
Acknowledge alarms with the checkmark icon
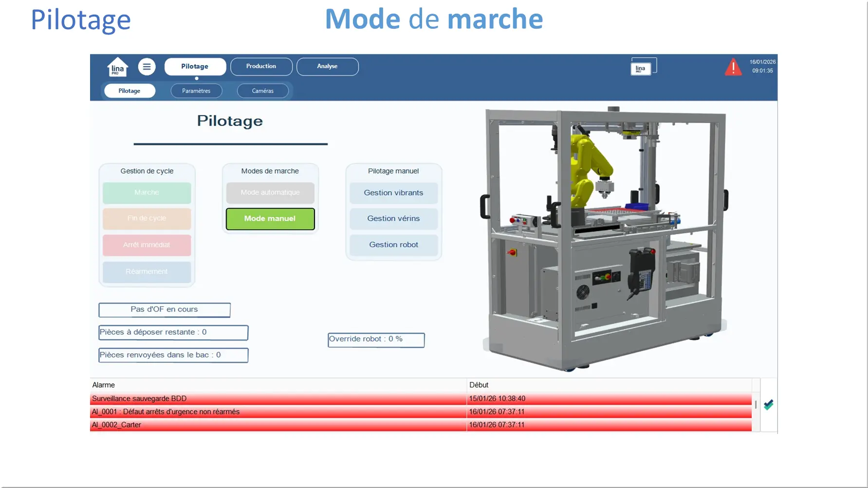coord(769,405)
